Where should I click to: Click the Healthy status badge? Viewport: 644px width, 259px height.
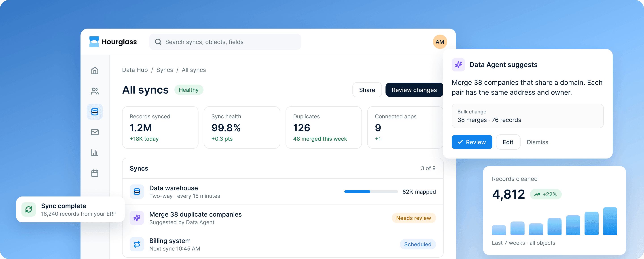tap(189, 90)
